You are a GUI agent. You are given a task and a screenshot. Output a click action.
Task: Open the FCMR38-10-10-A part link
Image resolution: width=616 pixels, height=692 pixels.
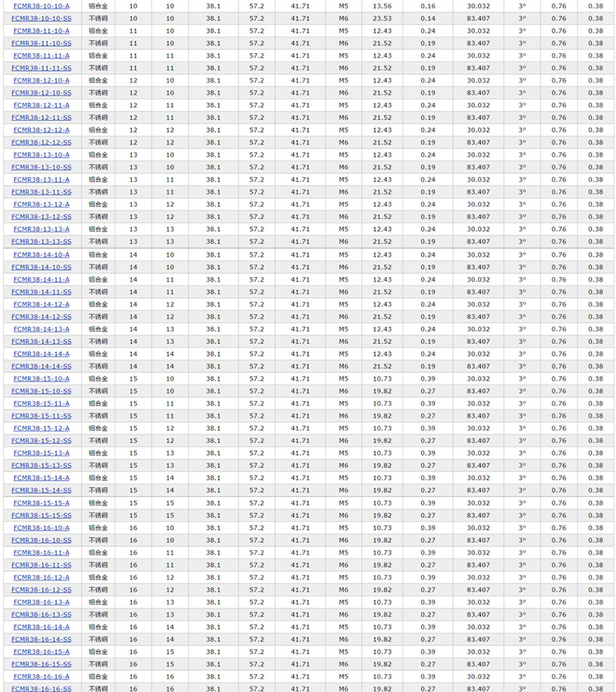(41, 6)
